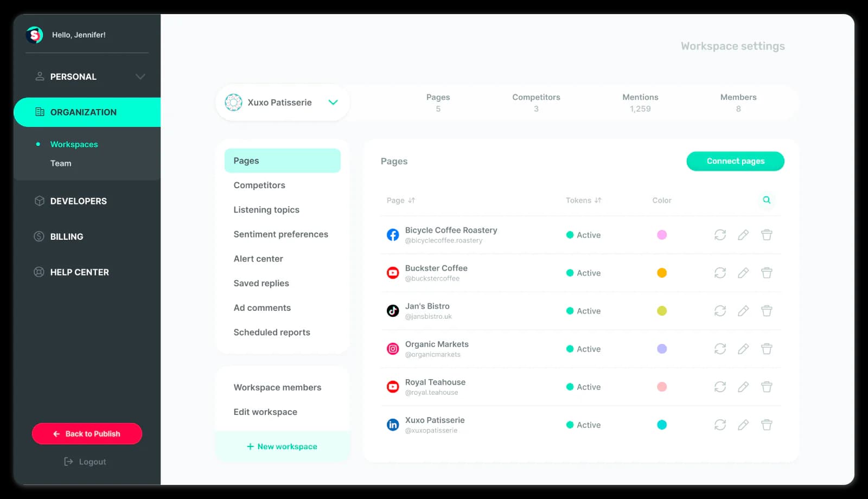The width and height of the screenshot is (868, 499).
Task: Refresh the Buckster Coffee page token
Action: [x=720, y=273]
